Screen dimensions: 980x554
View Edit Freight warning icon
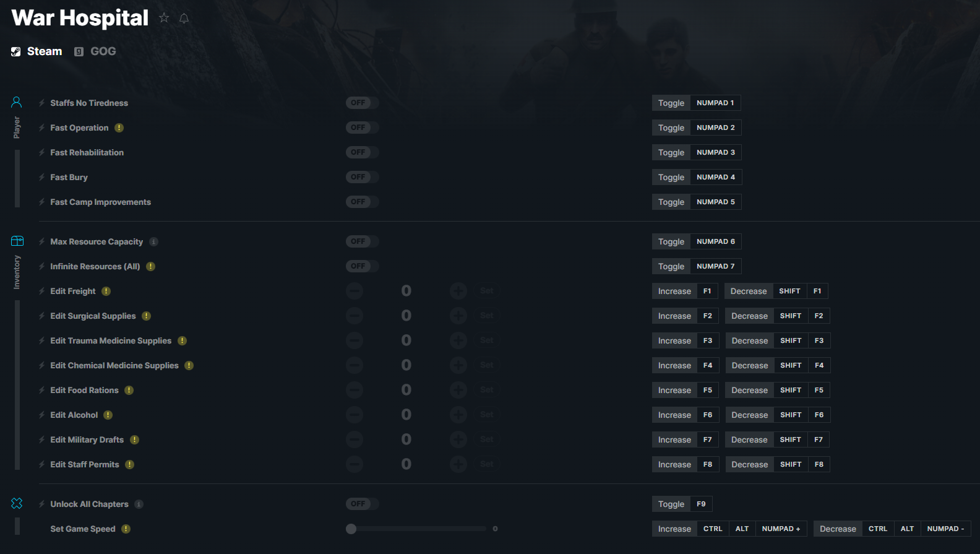tap(106, 291)
